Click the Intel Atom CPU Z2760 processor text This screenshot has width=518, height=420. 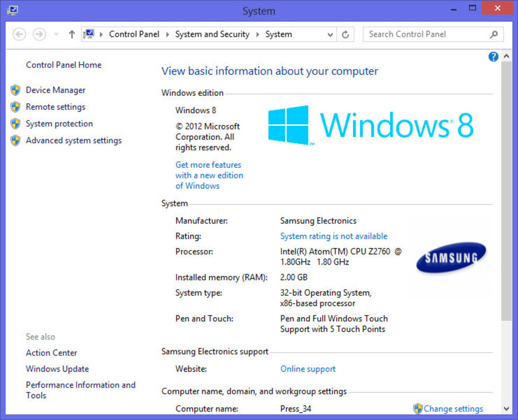(x=341, y=257)
